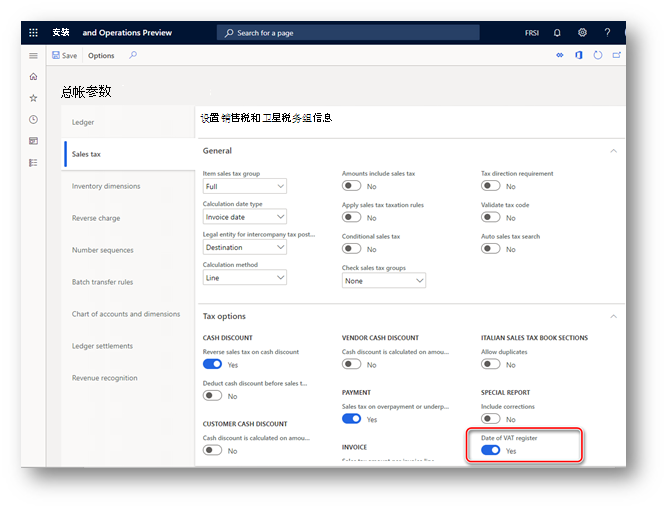
Task: Open the help question mark
Action: coord(607,32)
